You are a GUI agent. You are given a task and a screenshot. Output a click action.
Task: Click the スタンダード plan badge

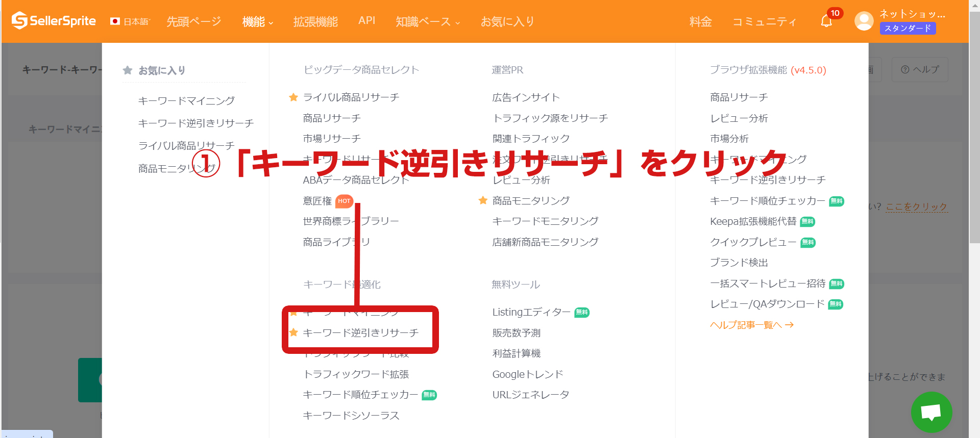908,29
